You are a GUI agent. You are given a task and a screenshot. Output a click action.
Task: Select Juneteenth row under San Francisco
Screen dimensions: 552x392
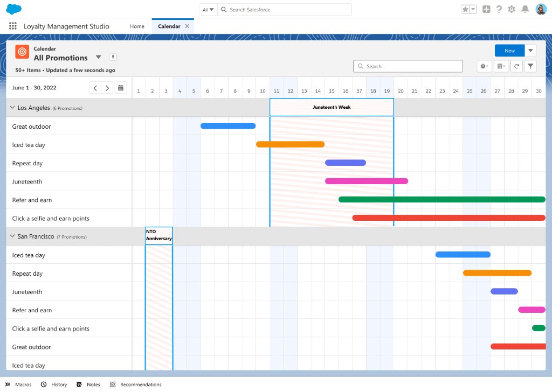point(27,292)
